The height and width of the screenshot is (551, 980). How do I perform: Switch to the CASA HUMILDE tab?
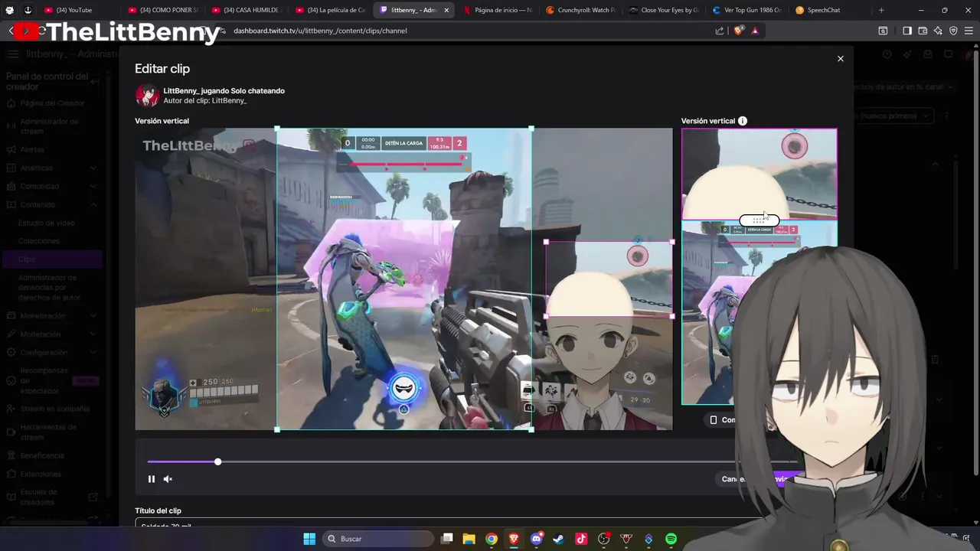pos(247,10)
